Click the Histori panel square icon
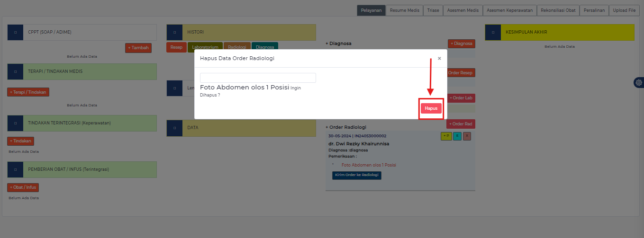Image resolution: width=644 pixels, height=238 pixels. (x=174, y=32)
